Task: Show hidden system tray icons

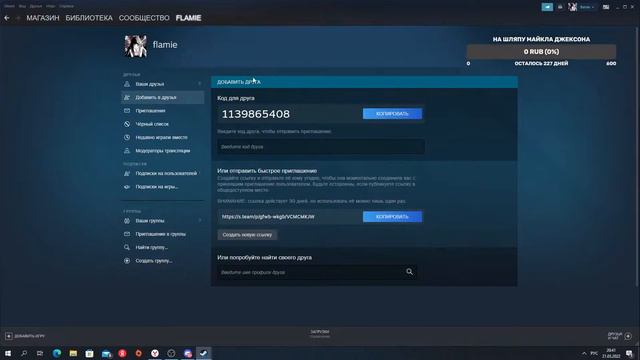Action: coord(584,353)
